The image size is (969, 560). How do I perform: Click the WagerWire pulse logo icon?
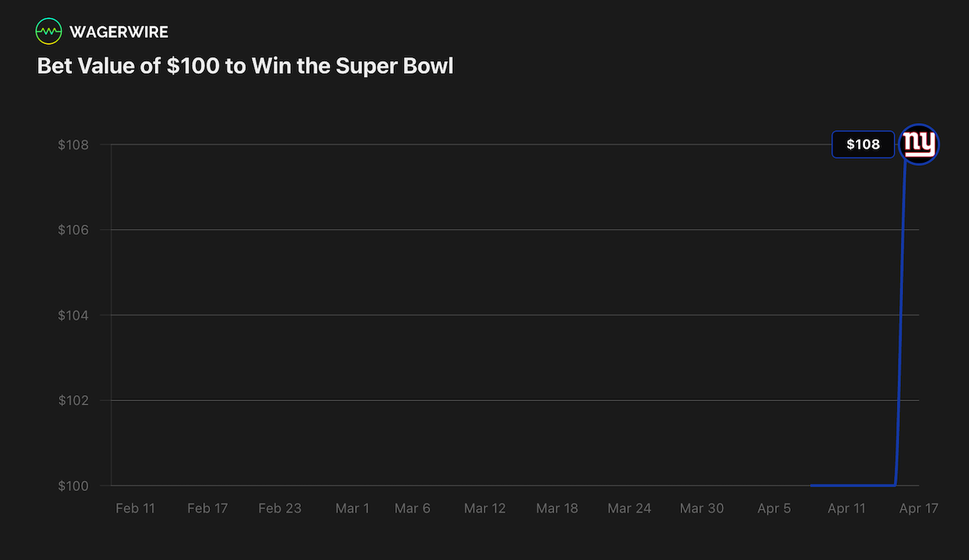(x=49, y=32)
